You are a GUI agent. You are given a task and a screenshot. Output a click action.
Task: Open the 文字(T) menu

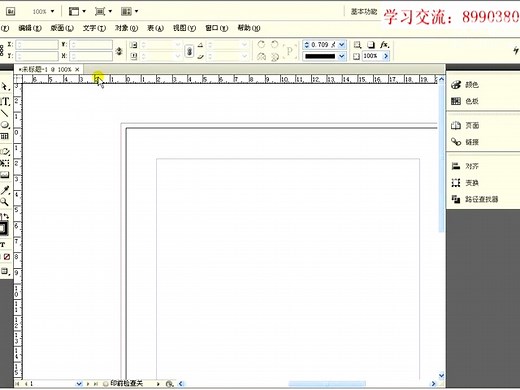(94, 28)
